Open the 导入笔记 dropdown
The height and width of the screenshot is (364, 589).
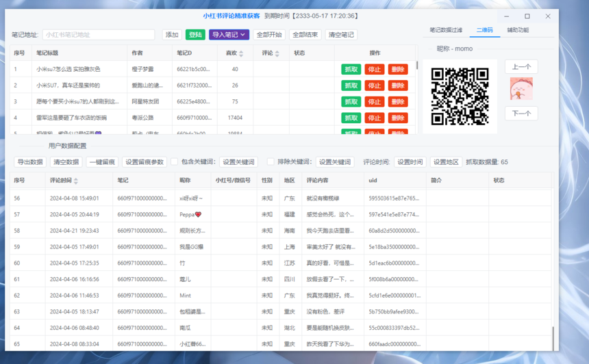229,34
